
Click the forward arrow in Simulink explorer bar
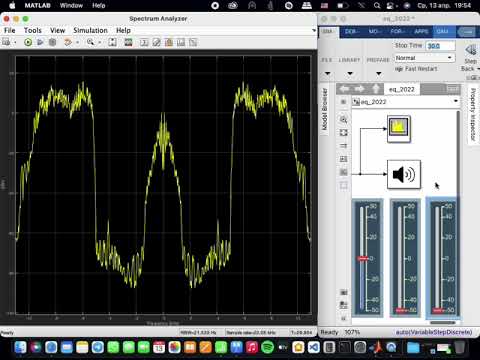(359, 89)
